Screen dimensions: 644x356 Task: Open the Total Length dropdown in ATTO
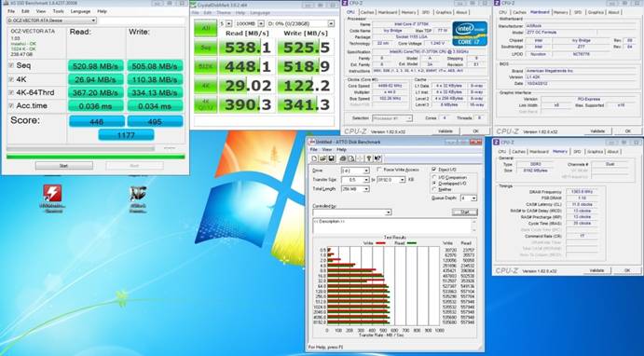pos(355,189)
